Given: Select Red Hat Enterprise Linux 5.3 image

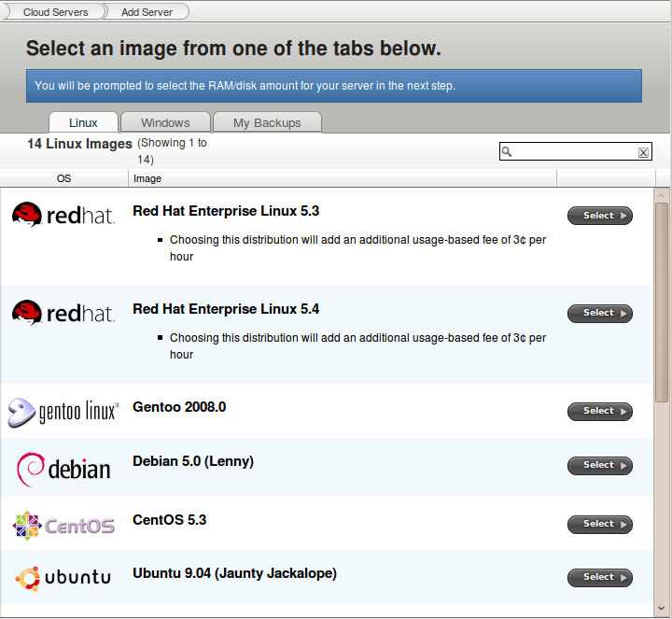Looking at the screenshot, I should [x=599, y=216].
